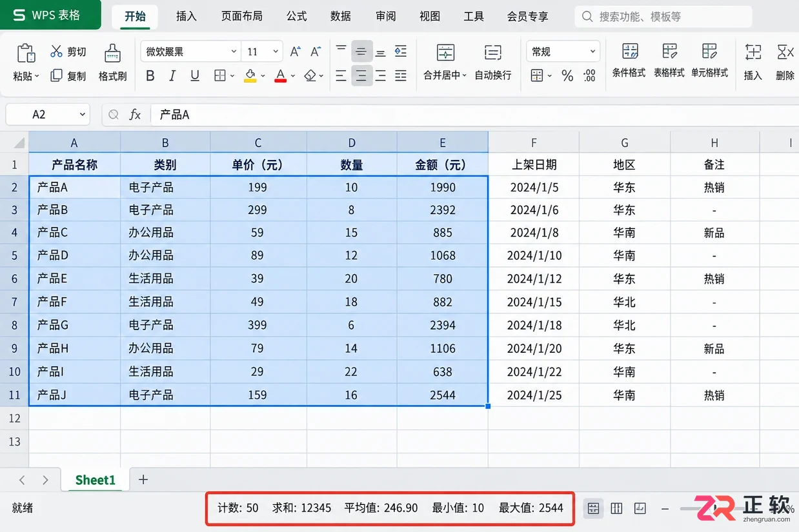The height and width of the screenshot is (532, 799).
Task: Click the Merge and Center (合并居中) icon
Action: [x=445, y=53]
